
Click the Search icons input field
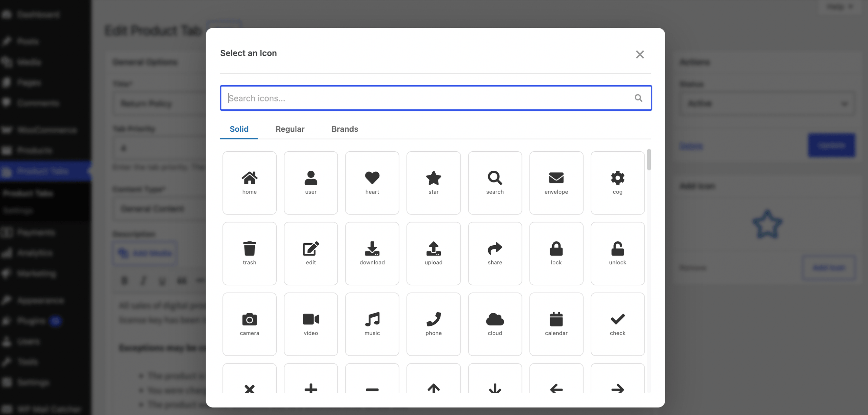click(x=436, y=98)
